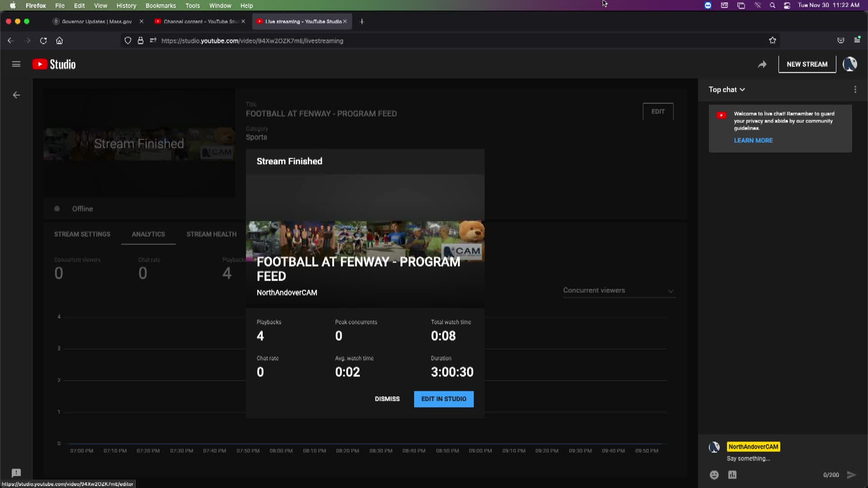Click the Edit stream details button
The image size is (868, 488).
click(x=658, y=111)
